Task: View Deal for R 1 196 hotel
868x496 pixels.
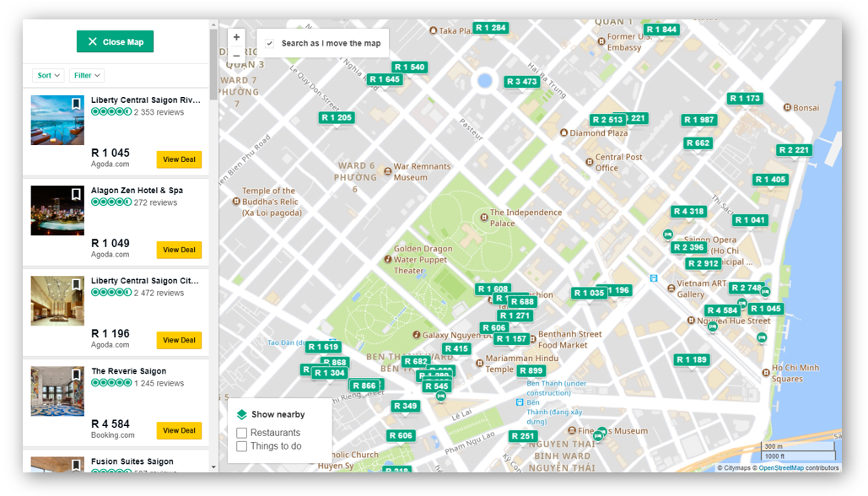Action: click(179, 340)
